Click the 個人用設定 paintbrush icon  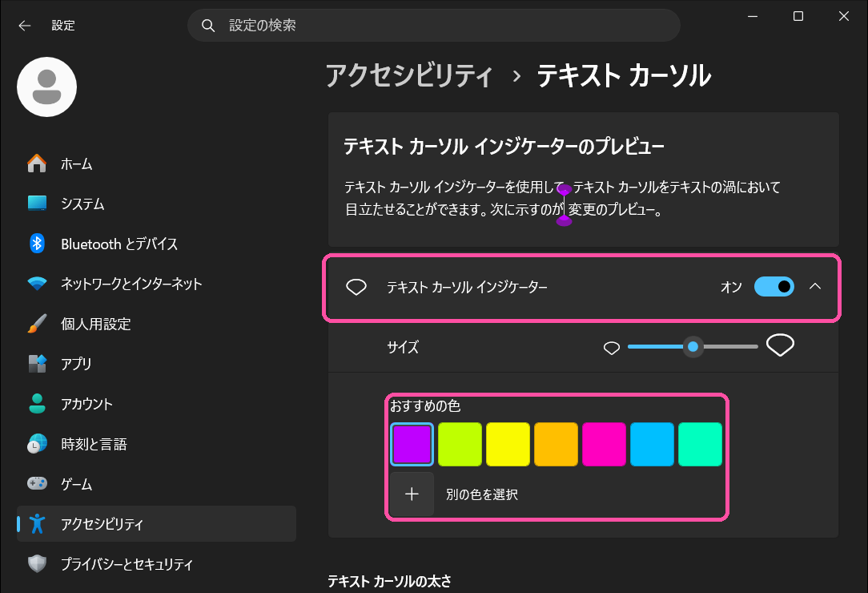[37, 324]
